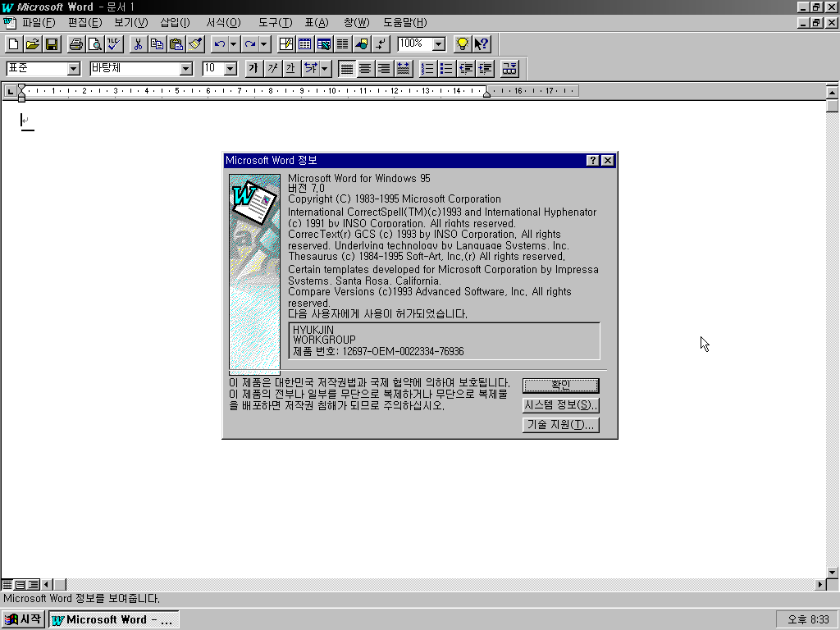Click the 시작 Start button
This screenshot has width=840, height=630.
coord(23,619)
